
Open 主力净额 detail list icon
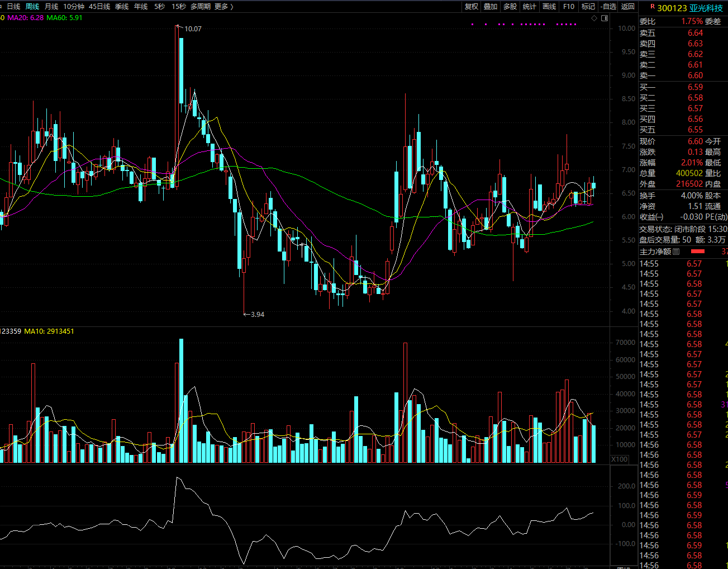676,252
